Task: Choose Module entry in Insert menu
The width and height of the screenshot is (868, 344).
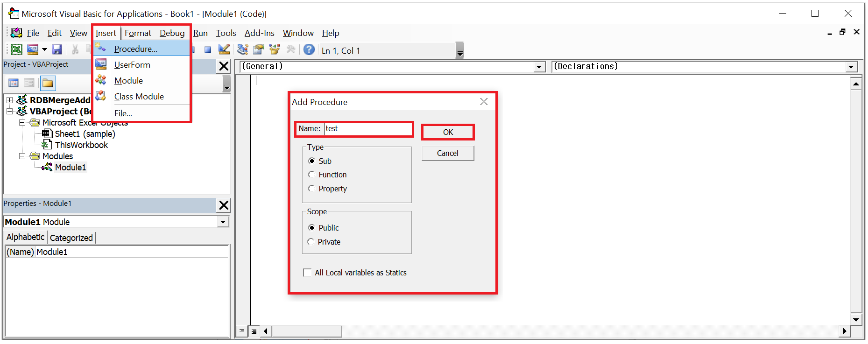Action: click(142, 81)
